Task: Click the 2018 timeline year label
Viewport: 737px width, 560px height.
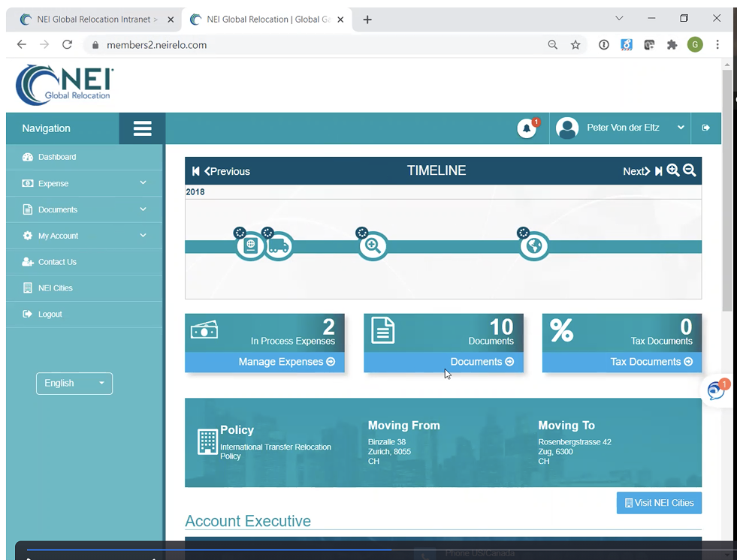Action: [195, 191]
